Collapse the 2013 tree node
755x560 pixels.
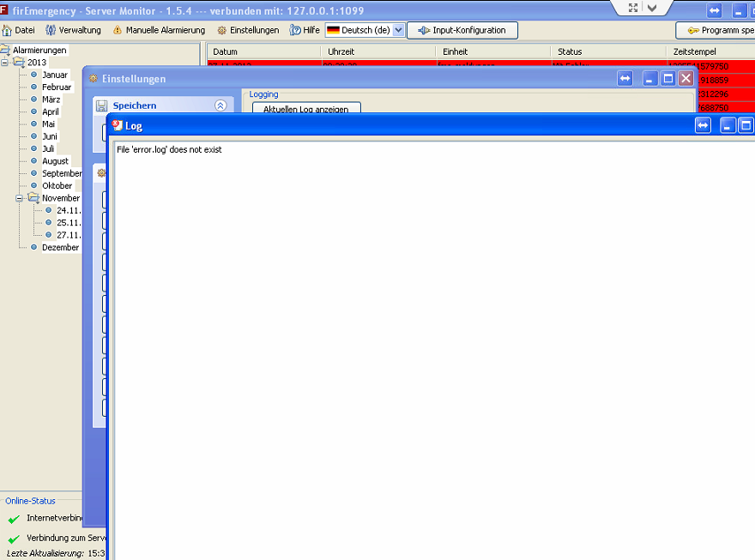6,63
